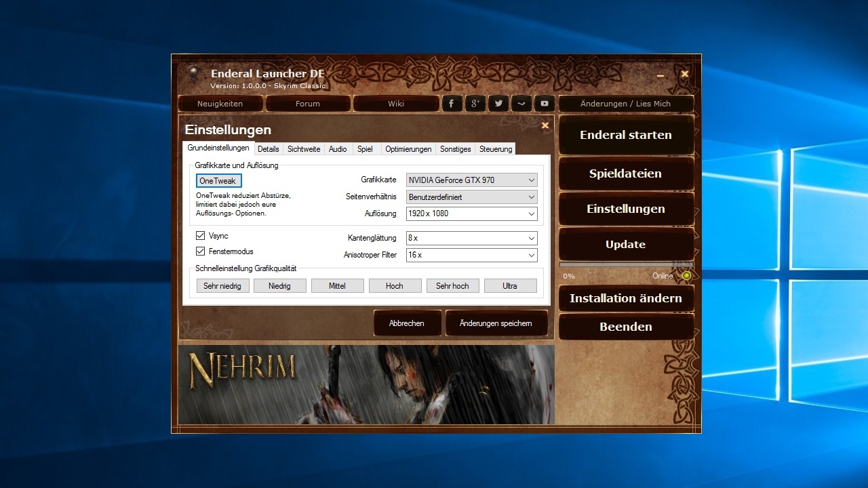The width and height of the screenshot is (868, 488).
Task: Open the Steam icon link
Action: tap(521, 104)
